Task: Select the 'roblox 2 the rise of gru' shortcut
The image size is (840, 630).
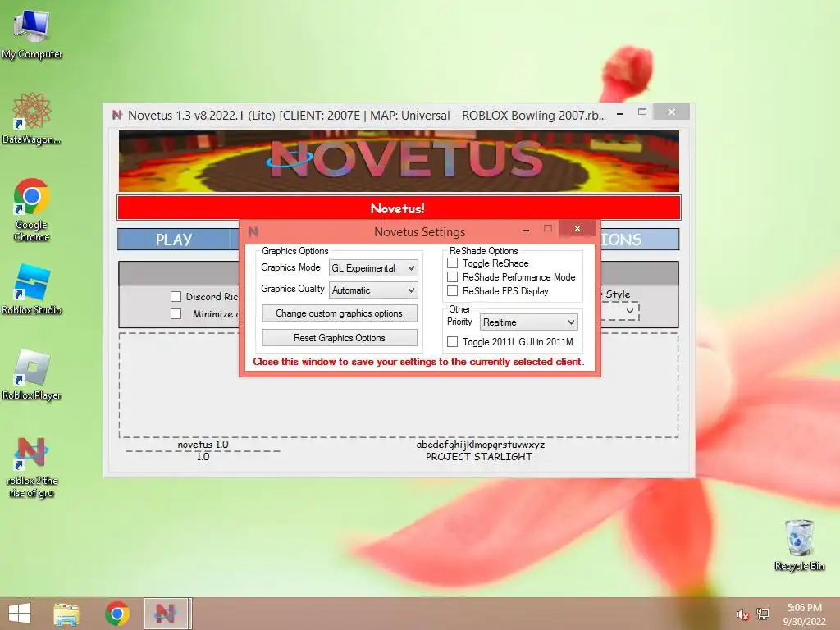Action: 32,468
